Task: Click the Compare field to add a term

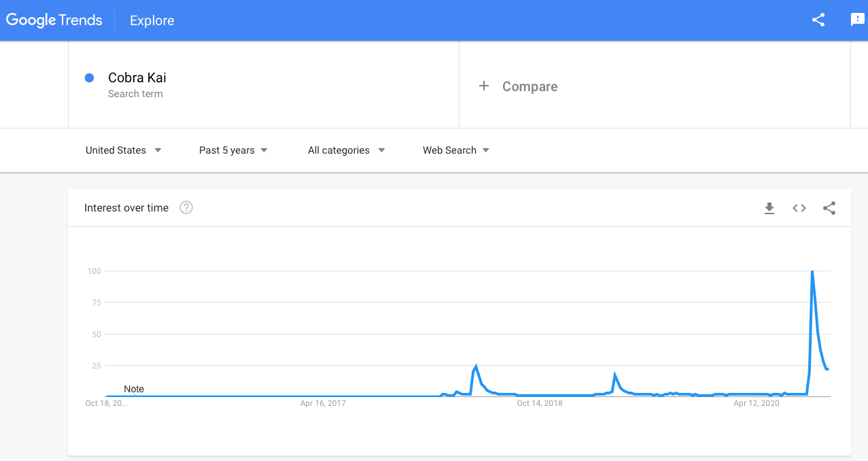Action: click(530, 86)
